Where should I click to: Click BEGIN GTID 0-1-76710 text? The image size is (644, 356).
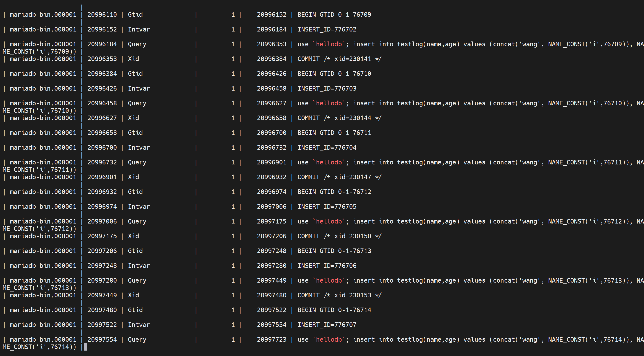click(334, 74)
